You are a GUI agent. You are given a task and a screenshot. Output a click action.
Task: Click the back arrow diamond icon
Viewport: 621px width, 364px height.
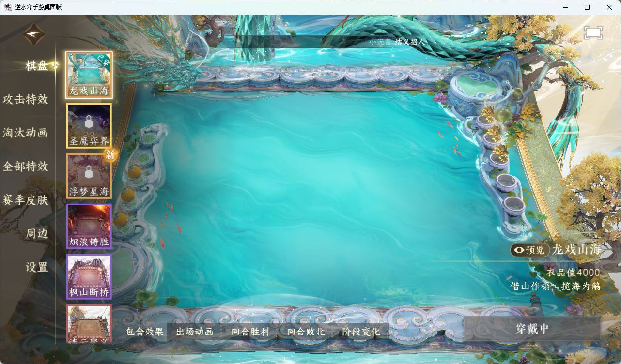point(33,34)
